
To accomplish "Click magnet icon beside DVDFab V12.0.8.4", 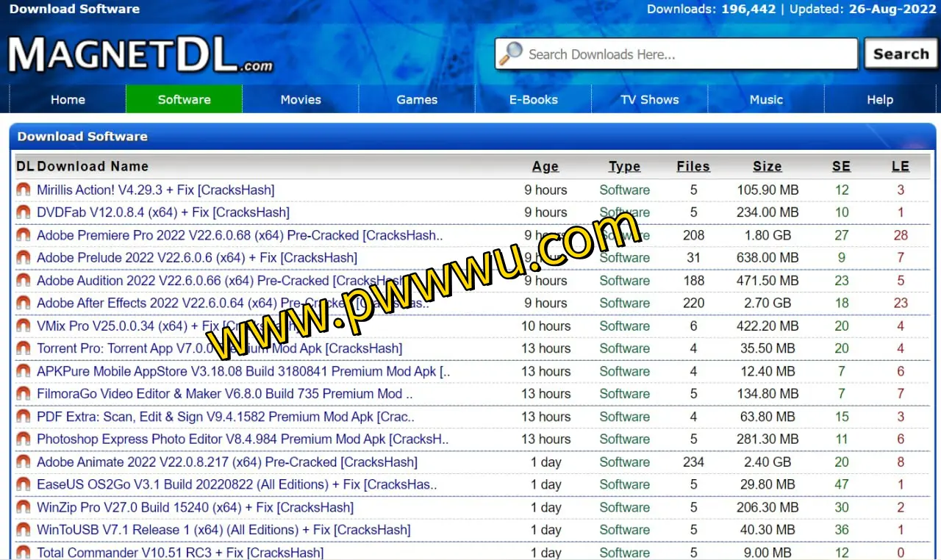I will point(24,212).
